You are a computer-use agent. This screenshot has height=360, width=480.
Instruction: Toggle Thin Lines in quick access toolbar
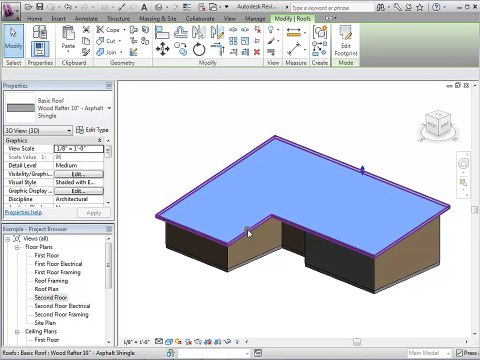187,7
